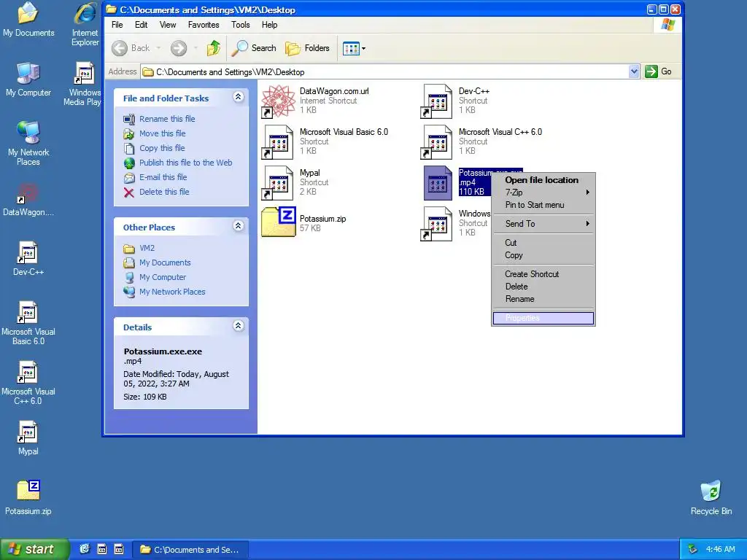The height and width of the screenshot is (560, 747).
Task: Open My Network Places in Other Places
Action: 172,292
